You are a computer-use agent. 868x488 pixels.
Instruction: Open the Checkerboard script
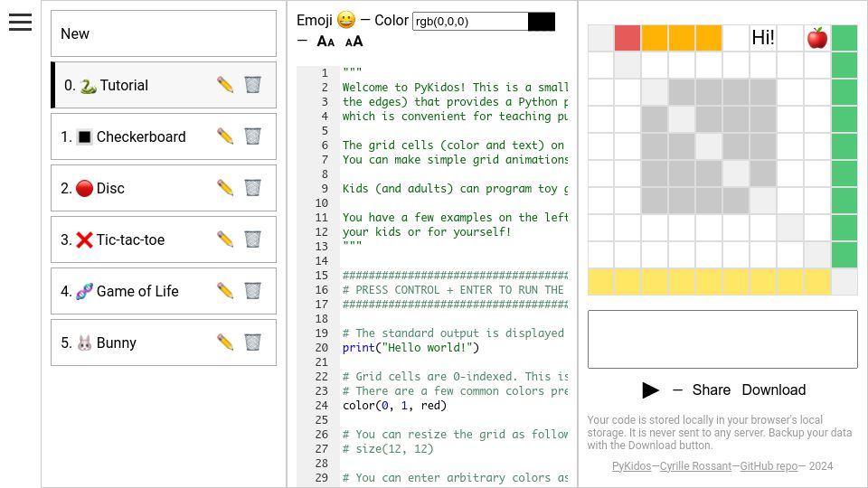164,136
